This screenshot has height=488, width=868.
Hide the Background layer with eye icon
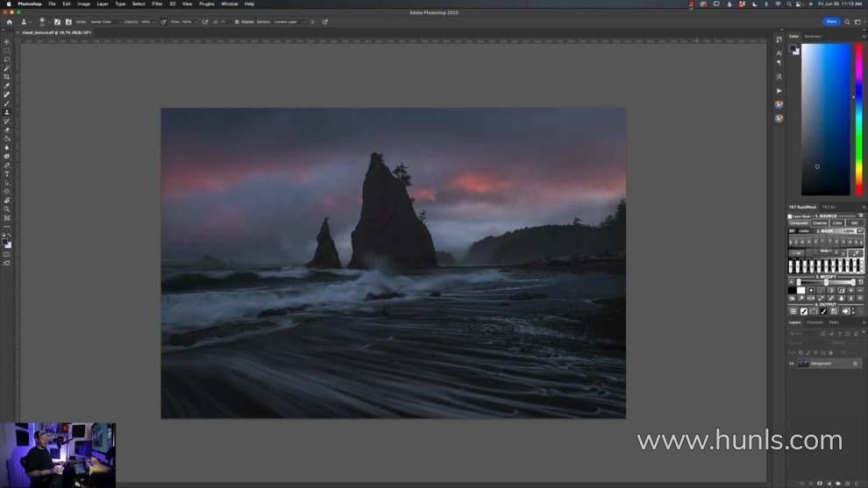[x=791, y=364]
